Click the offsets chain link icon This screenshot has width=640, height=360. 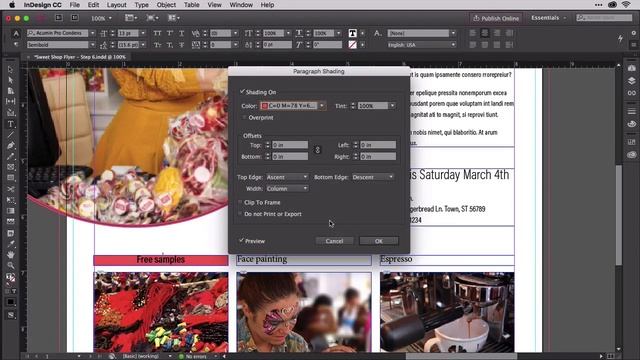[x=318, y=150]
